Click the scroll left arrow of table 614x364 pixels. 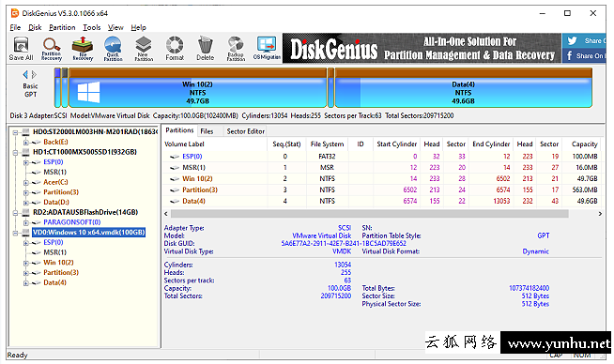coord(166,214)
